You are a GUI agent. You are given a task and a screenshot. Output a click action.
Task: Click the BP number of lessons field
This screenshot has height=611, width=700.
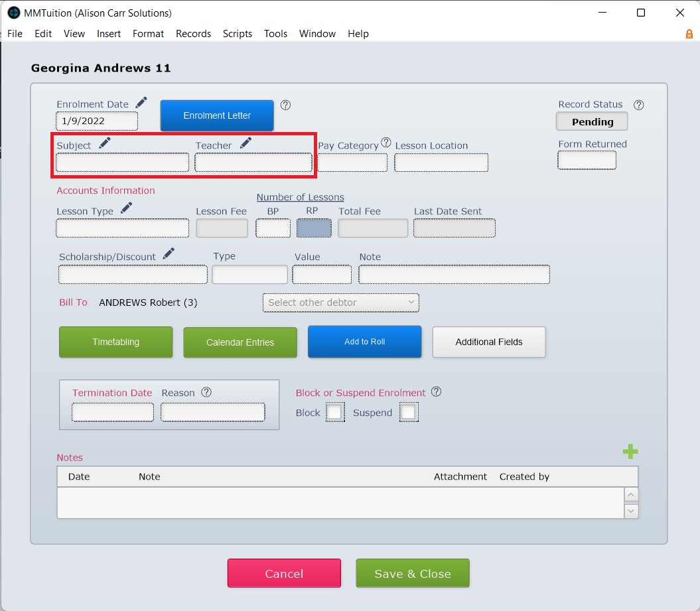(x=273, y=228)
